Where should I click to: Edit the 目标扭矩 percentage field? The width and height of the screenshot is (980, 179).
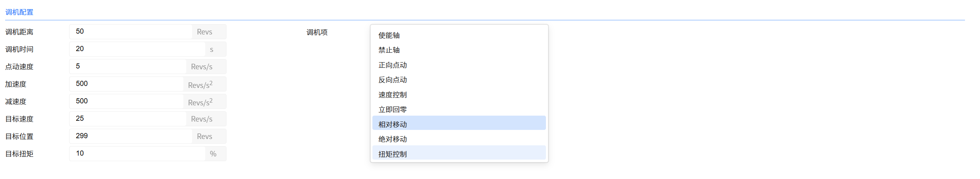(x=137, y=154)
